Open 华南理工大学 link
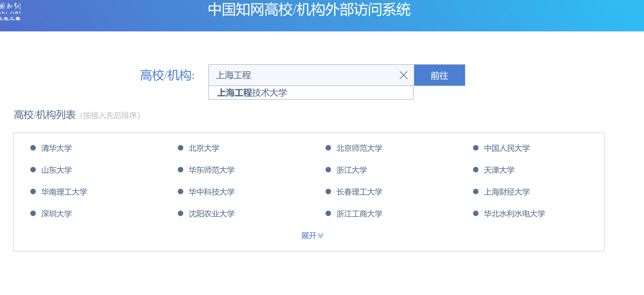The image size is (644, 295). tap(64, 192)
